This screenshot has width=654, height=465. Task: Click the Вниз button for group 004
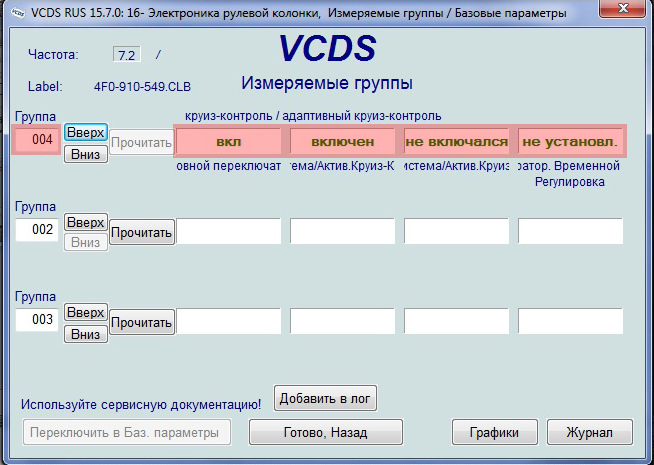pos(86,154)
